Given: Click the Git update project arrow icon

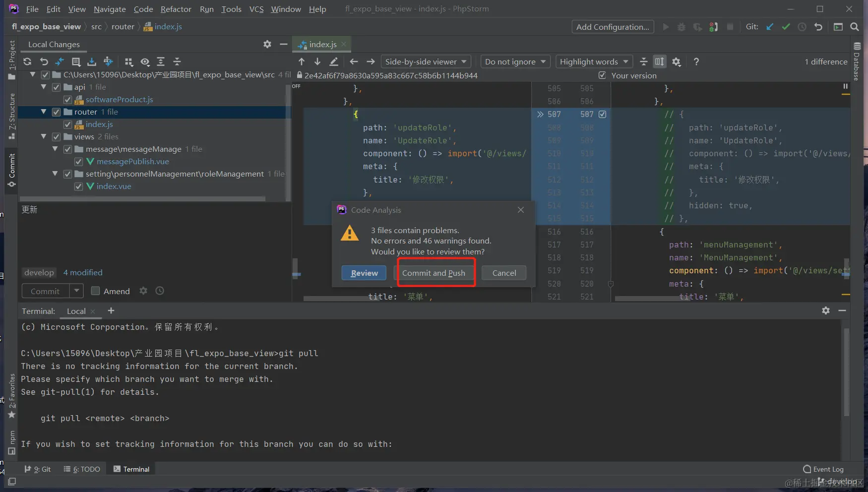Looking at the screenshot, I should tap(770, 27).
